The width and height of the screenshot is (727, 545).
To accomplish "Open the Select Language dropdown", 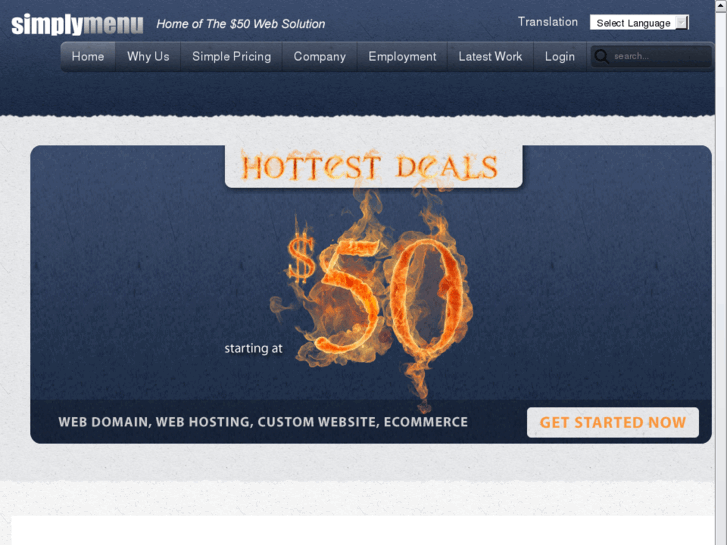I will pos(639,23).
